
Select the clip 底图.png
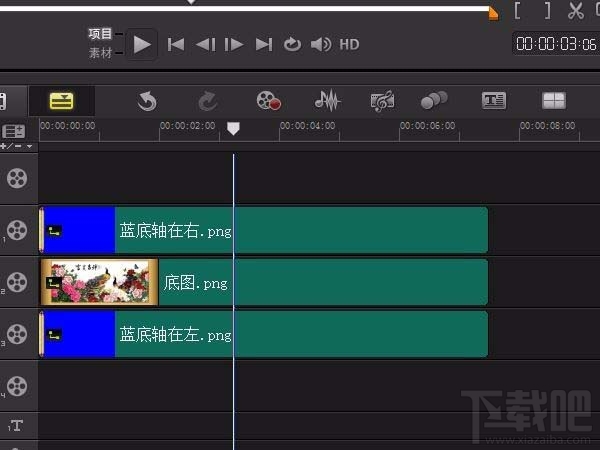click(264, 282)
